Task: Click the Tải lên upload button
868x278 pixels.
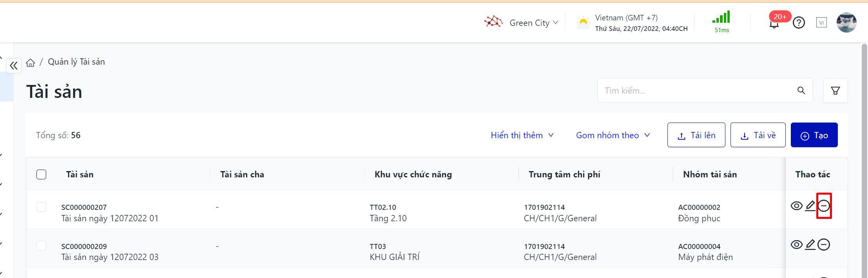Action: (x=696, y=135)
